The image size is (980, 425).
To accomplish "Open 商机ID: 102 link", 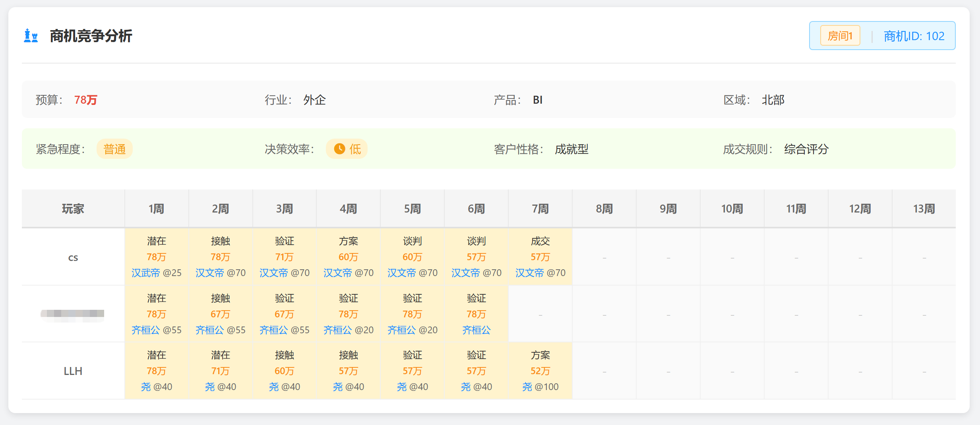I will (x=914, y=35).
